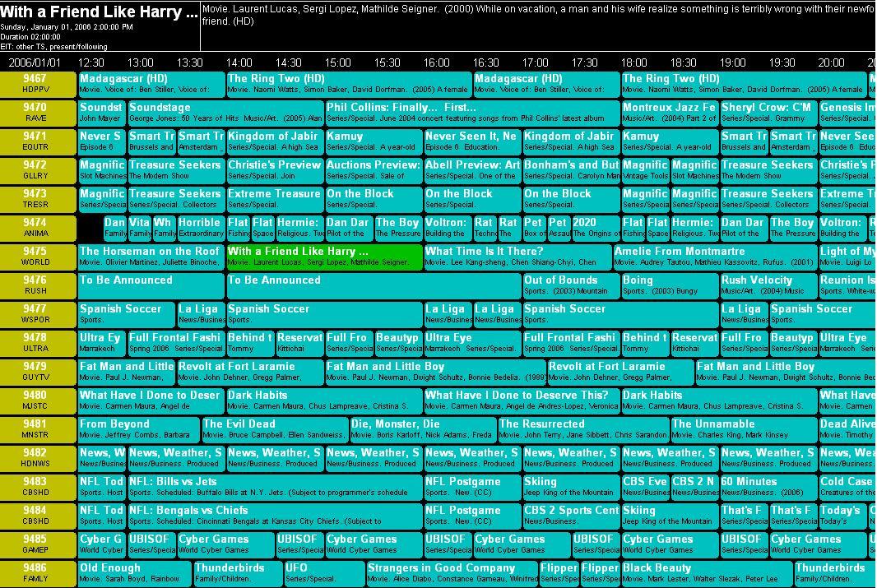Select Bonham's and But program
Screen dimensions: 877x588
coord(571,170)
